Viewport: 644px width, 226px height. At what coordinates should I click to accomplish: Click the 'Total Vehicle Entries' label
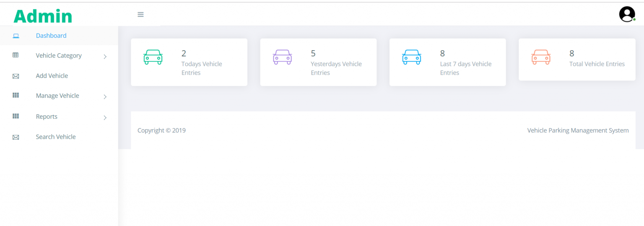(597, 64)
